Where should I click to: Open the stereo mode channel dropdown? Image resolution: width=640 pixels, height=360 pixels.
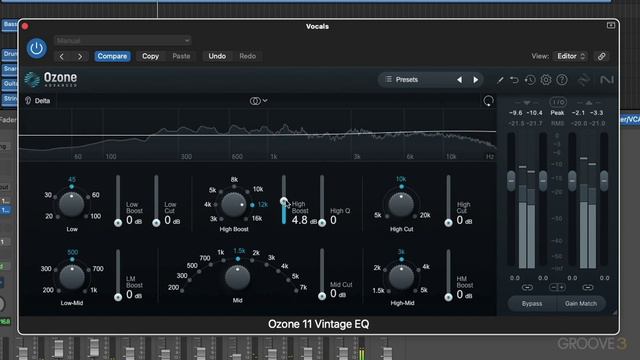pos(258,101)
